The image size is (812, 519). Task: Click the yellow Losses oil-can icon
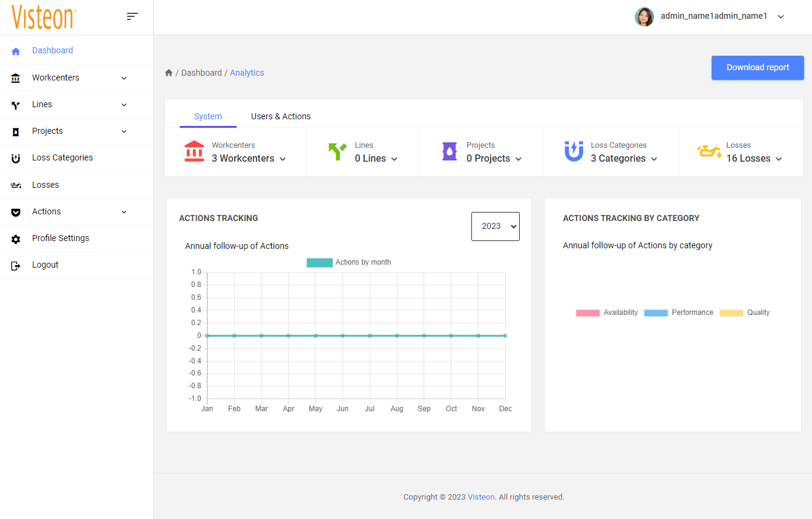[709, 151]
